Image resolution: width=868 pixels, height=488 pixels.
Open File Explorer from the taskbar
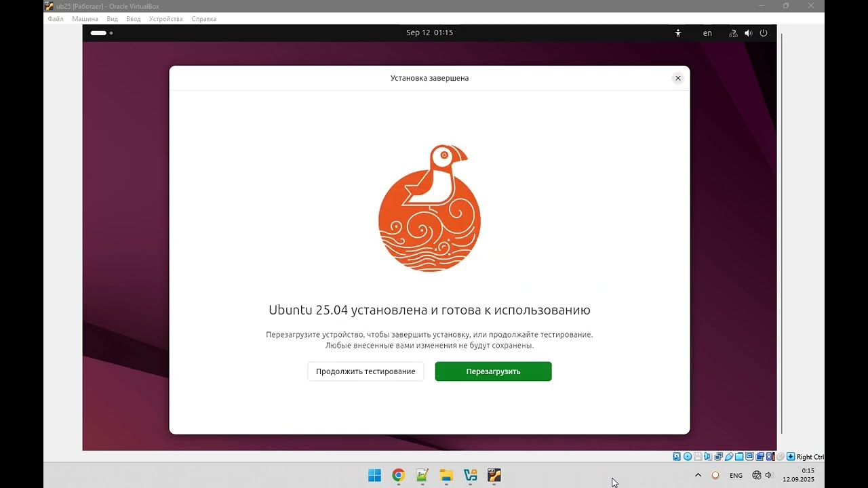click(446, 475)
